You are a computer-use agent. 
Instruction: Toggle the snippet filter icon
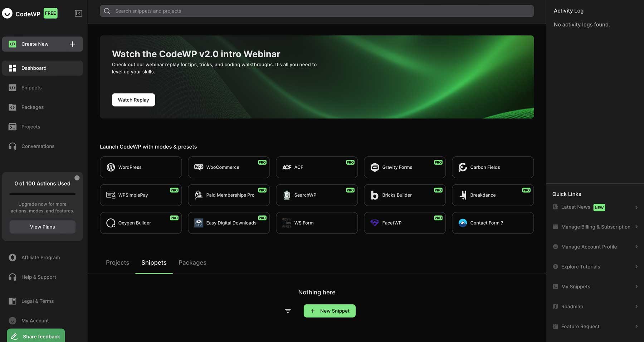coord(288,311)
